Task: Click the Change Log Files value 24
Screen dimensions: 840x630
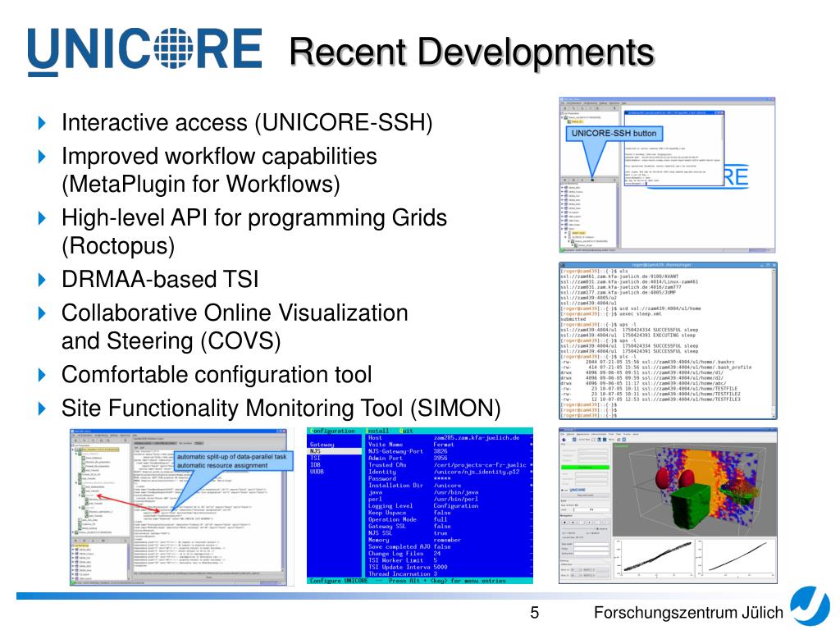Action: 437,554
